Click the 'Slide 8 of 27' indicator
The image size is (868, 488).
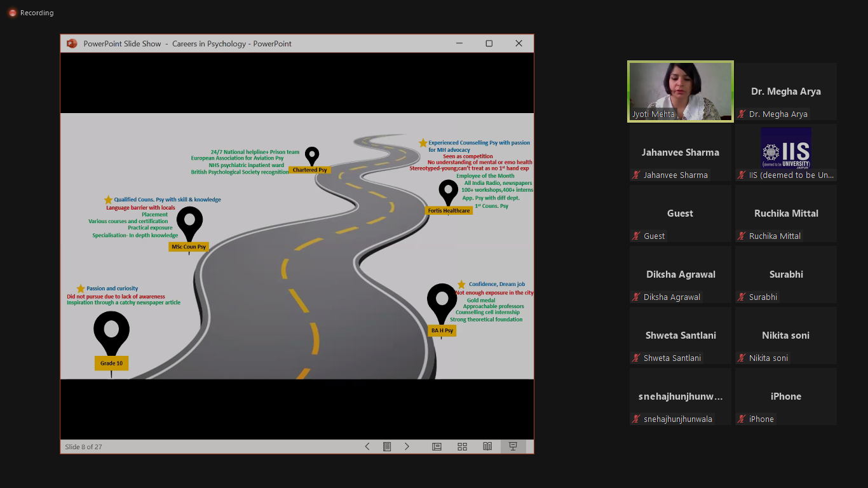[x=84, y=447]
